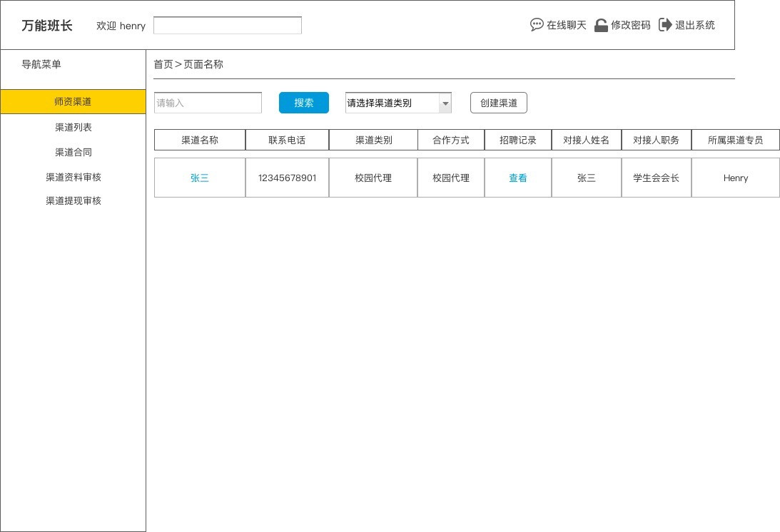Open 渠道列表 in the sidebar
The width and height of the screenshot is (780, 532).
tap(73, 128)
